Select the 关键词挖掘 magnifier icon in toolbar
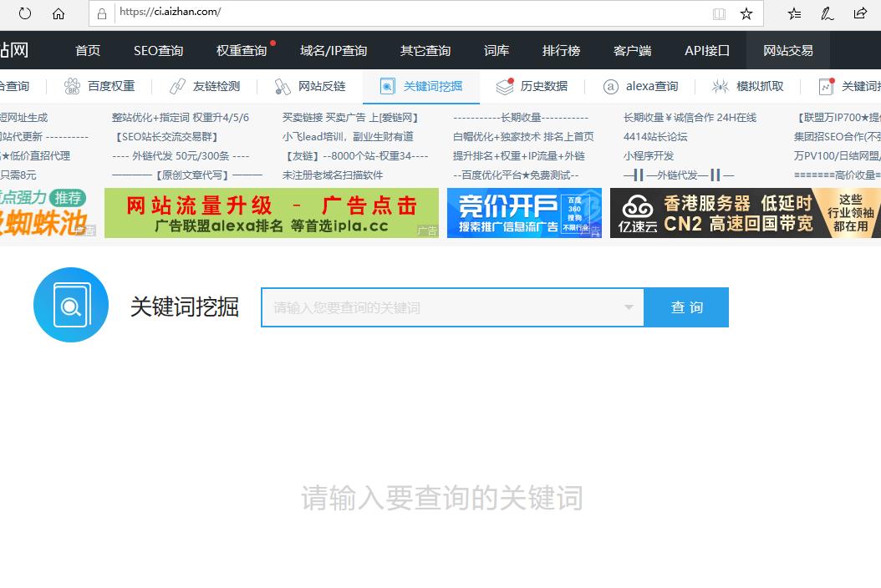This screenshot has height=588, width=881. coord(387,85)
